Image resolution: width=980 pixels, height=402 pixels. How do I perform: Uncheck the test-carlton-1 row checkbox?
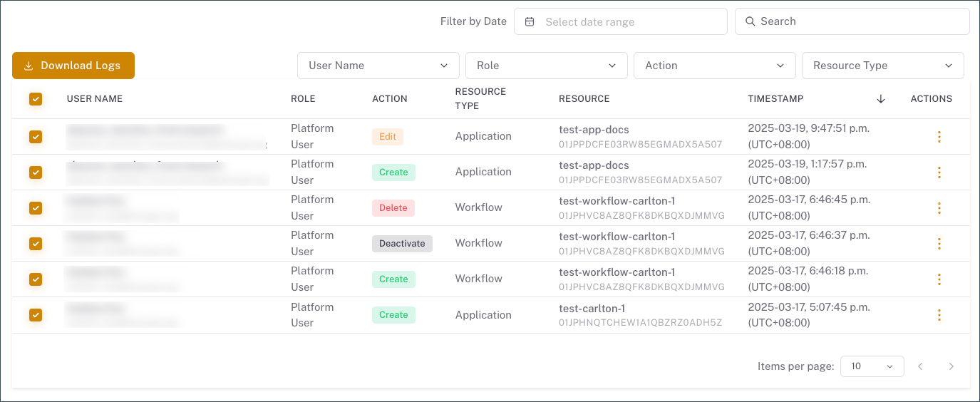(x=36, y=315)
